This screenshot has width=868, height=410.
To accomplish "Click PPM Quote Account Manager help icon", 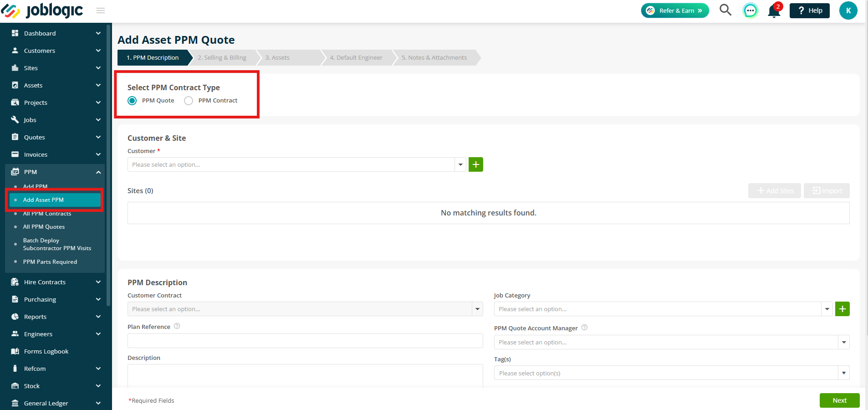I will [585, 328].
